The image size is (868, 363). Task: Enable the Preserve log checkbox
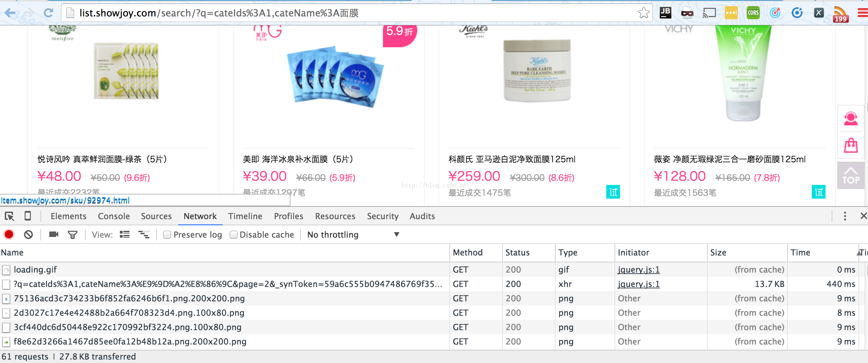(167, 235)
